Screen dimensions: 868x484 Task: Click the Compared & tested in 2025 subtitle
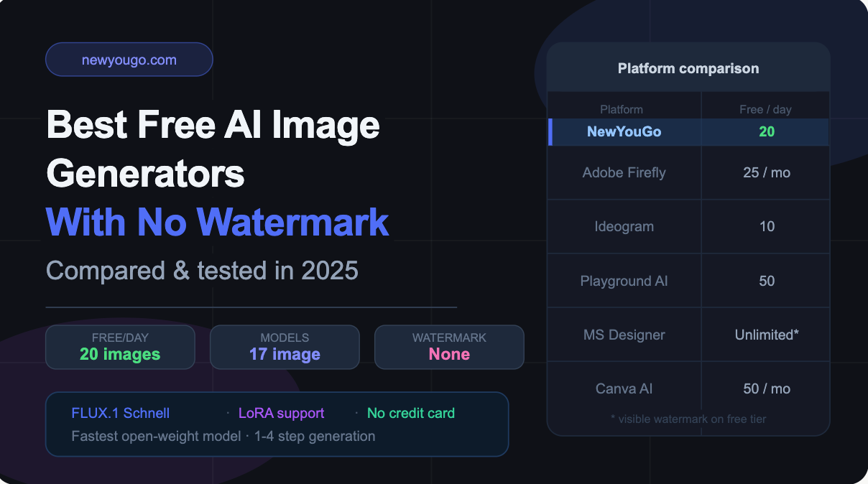(202, 271)
